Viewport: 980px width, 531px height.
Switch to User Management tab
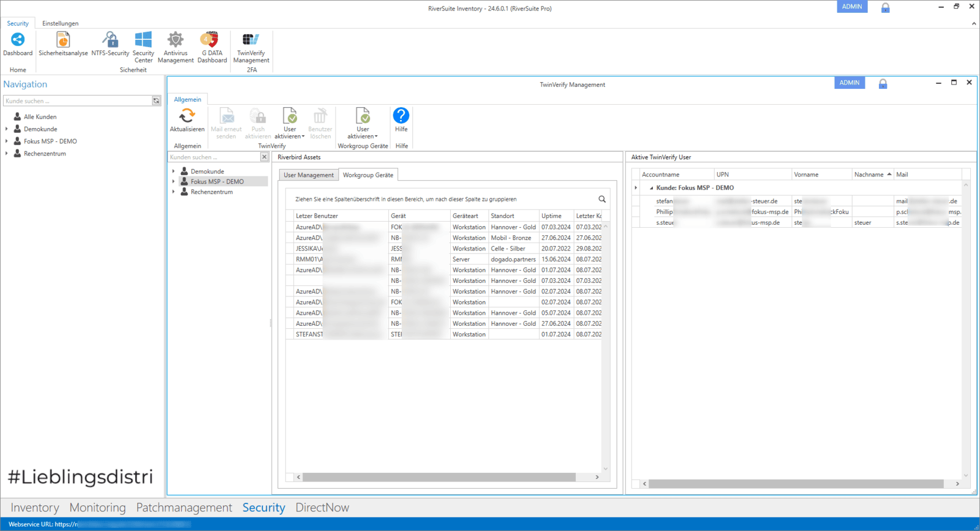(309, 175)
